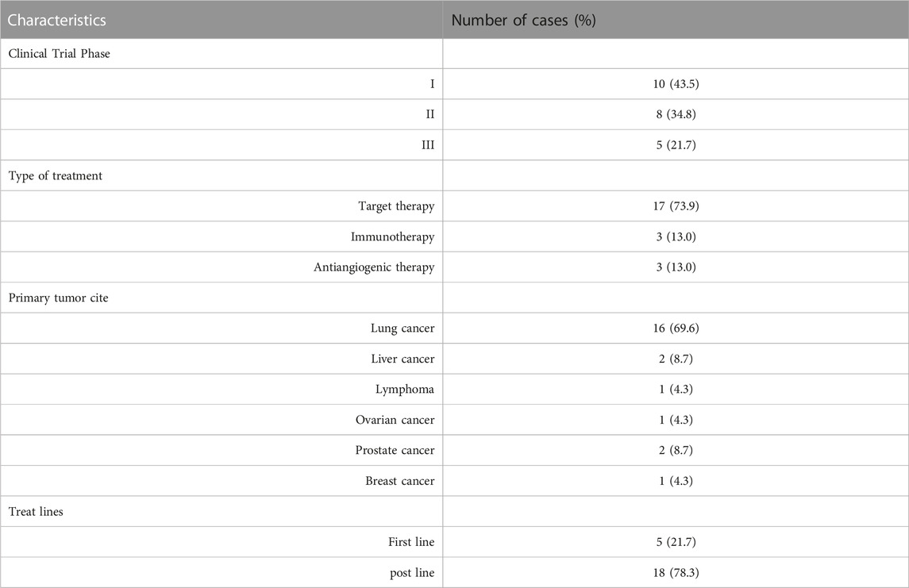Click the Prostate cancer row label
This screenshot has width=909, height=588.
[x=395, y=450]
